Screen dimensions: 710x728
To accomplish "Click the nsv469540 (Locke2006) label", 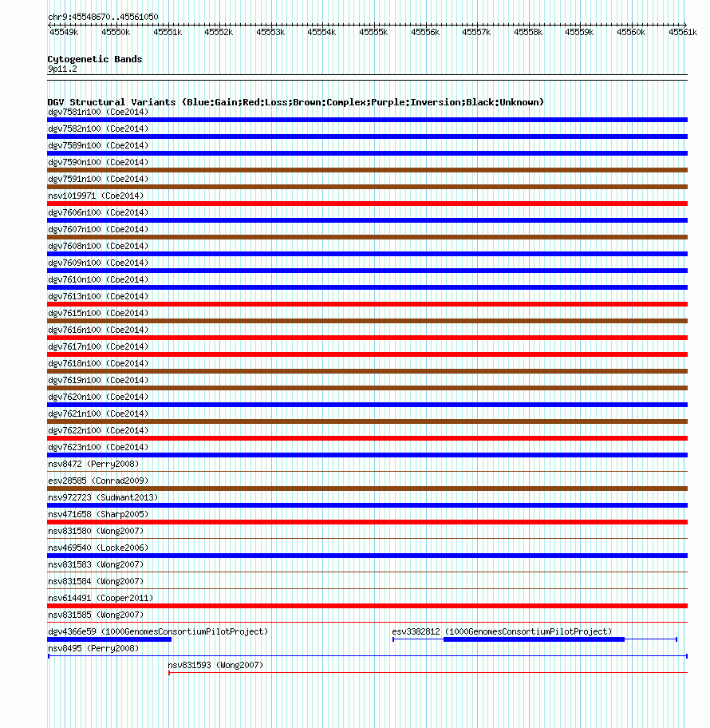I will 98,548.
